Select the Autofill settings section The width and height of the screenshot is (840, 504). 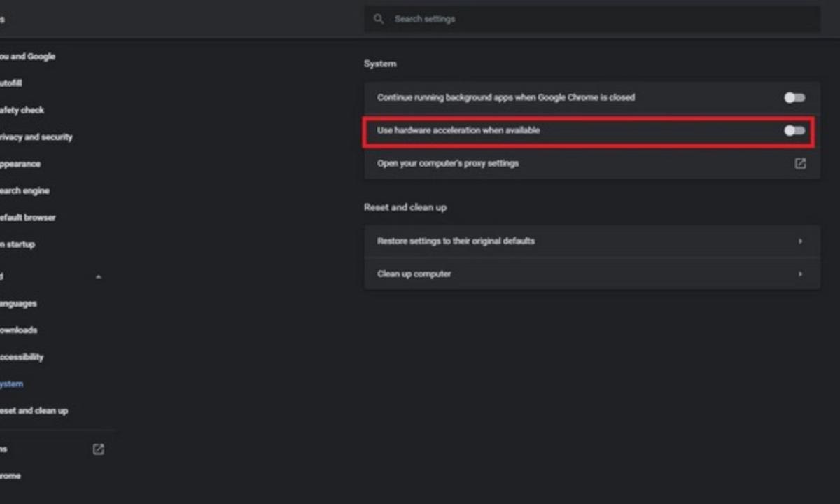coord(17,83)
